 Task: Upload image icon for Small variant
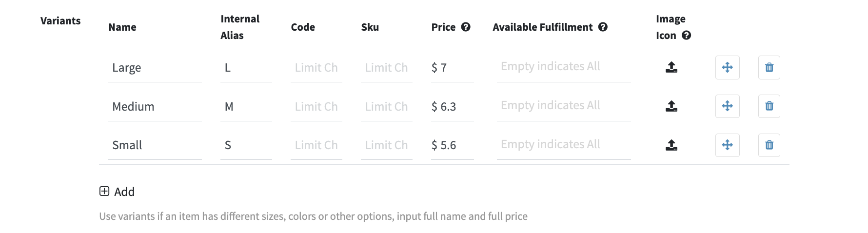click(671, 145)
